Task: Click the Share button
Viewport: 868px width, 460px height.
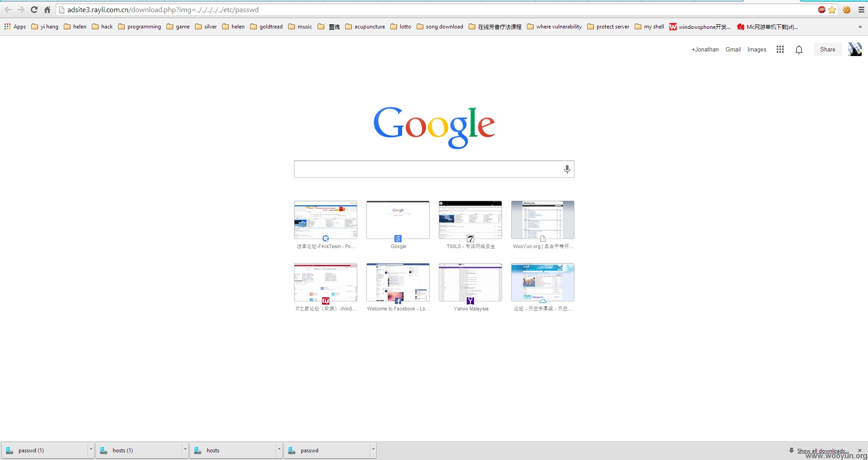Action: (x=828, y=49)
